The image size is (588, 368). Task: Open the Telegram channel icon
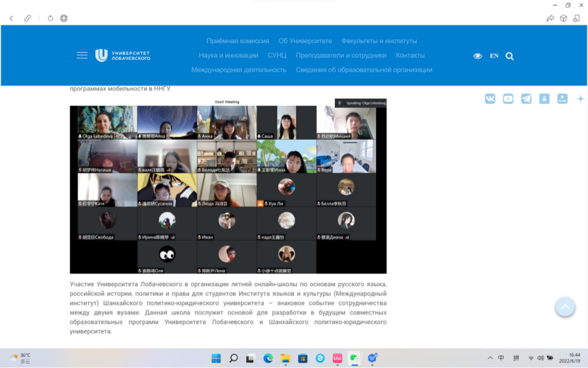(x=526, y=99)
